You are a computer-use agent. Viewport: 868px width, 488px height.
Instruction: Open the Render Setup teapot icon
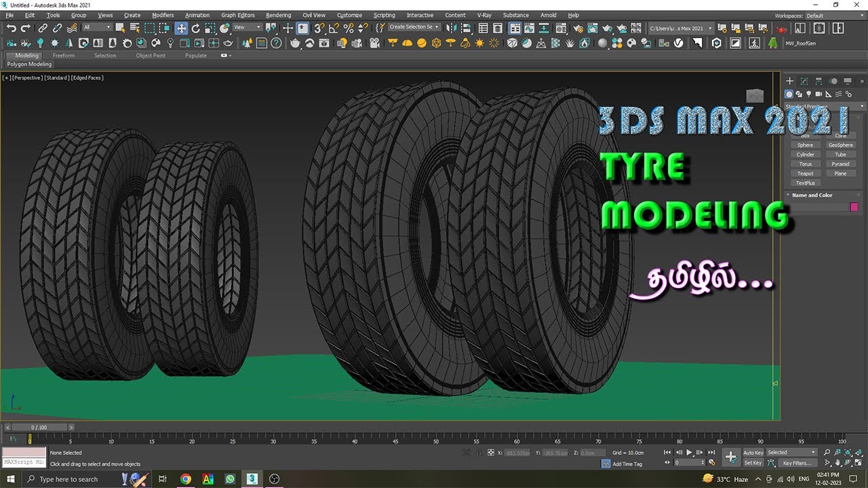578,28
